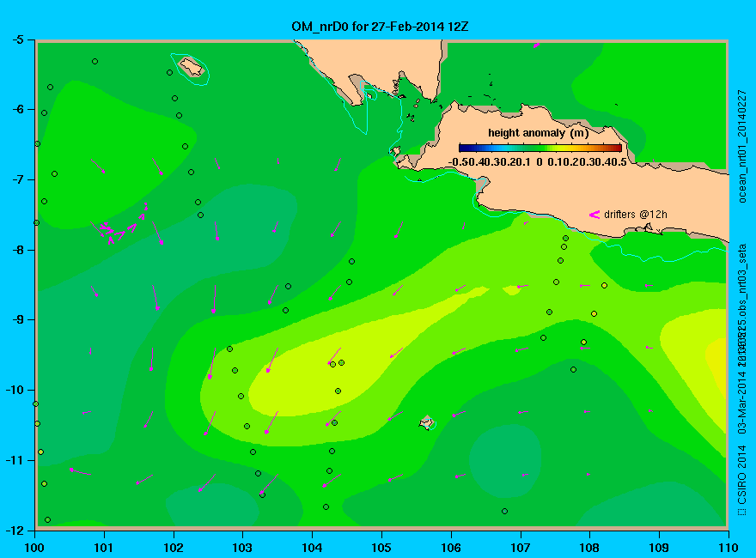Click the 'drifters @12h' legend text
Screen dimensions: 756x558
[x=636, y=215]
